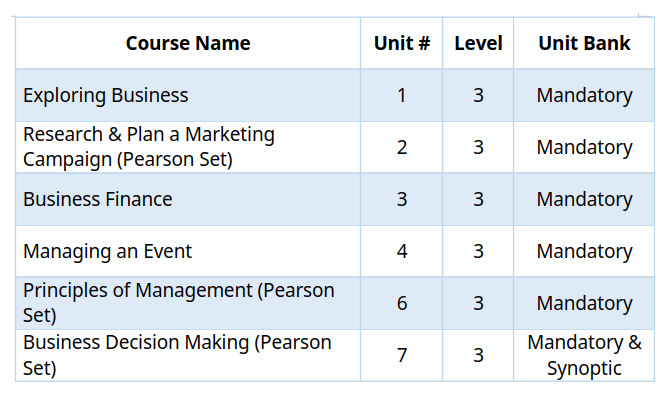
Task: Select Research & Plan a Marketing Campaign cell
Action: point(188,147)
